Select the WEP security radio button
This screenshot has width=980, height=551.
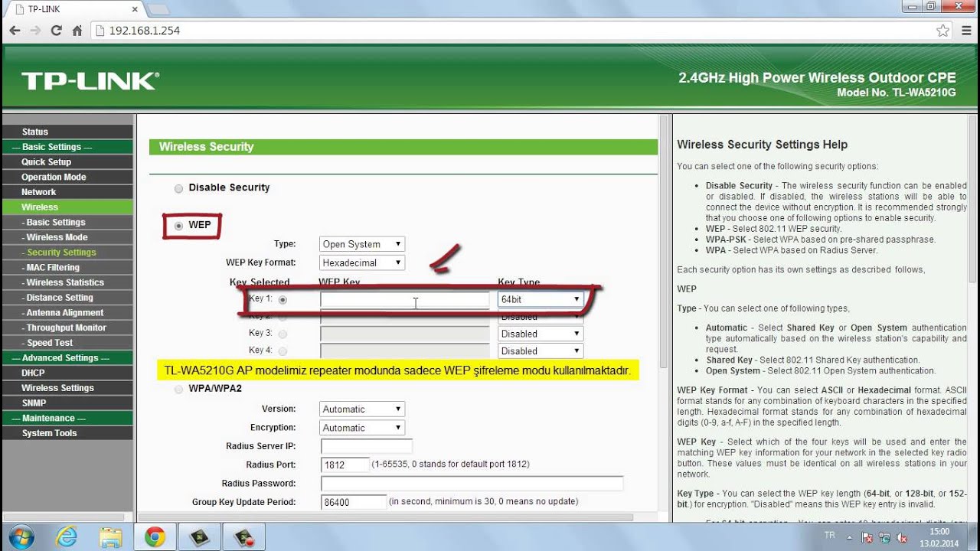179,226
